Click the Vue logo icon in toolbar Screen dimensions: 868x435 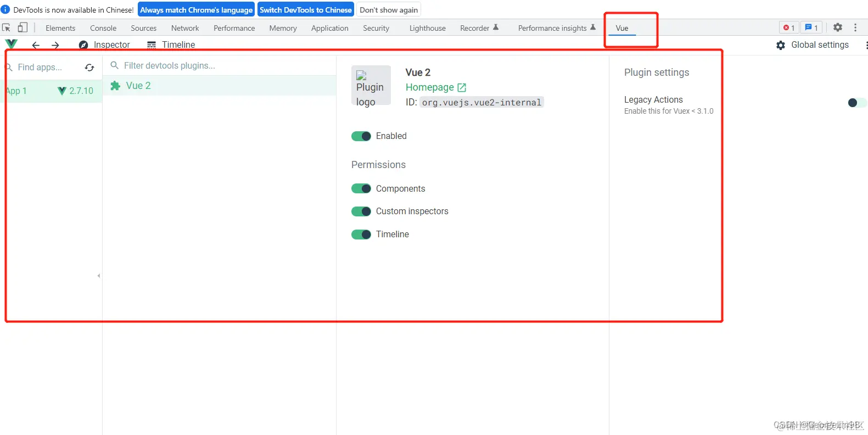(x=11, y=44)
